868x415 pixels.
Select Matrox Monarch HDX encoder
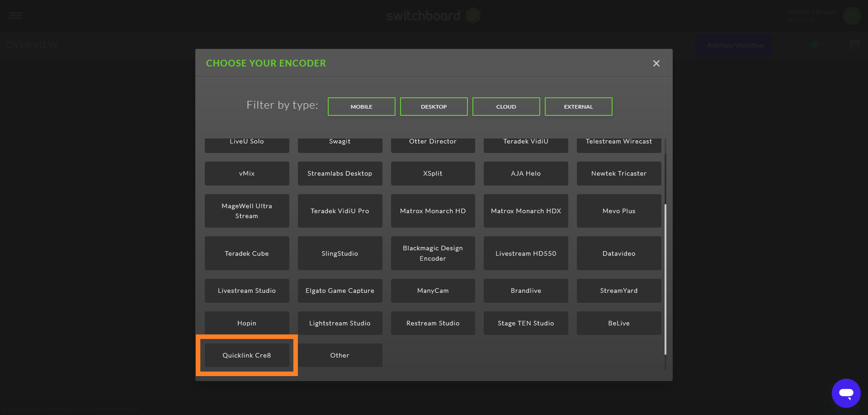(x=526, y=211)
